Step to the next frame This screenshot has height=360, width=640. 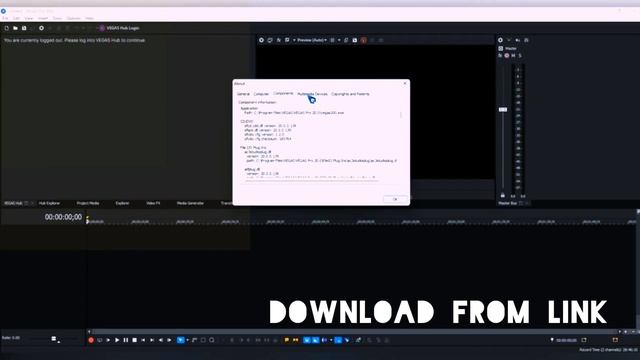tap(169, 340)
